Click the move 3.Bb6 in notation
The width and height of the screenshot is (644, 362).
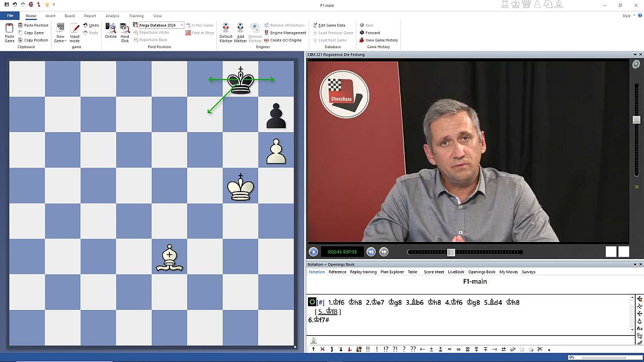[x=415, y=302]
